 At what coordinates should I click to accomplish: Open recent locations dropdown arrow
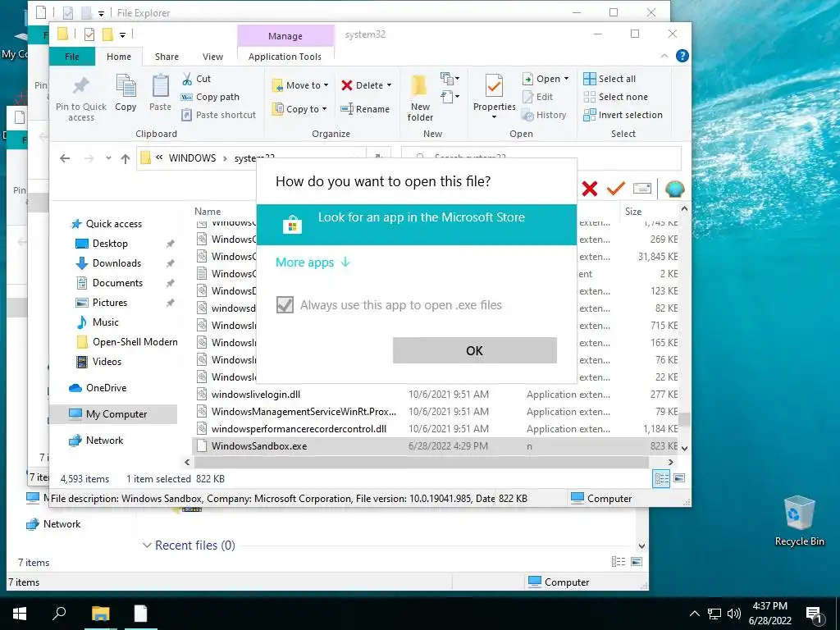click(x=109, y=158)
